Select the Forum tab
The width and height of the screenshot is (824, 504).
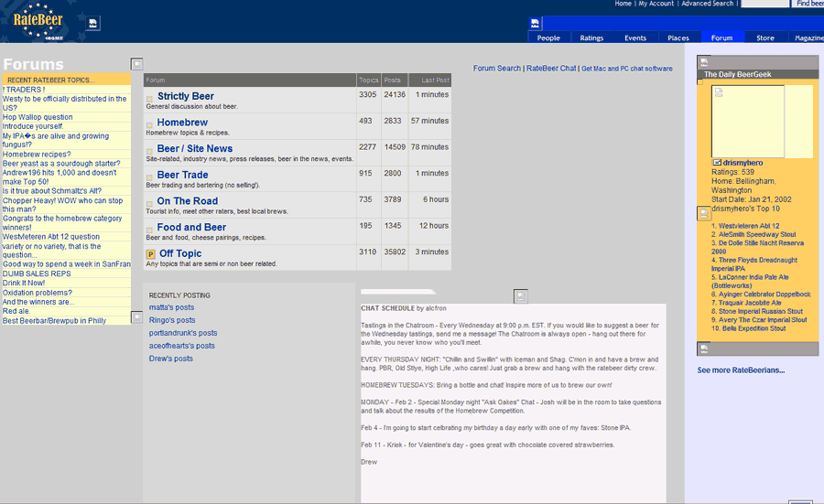pos(722,38)
